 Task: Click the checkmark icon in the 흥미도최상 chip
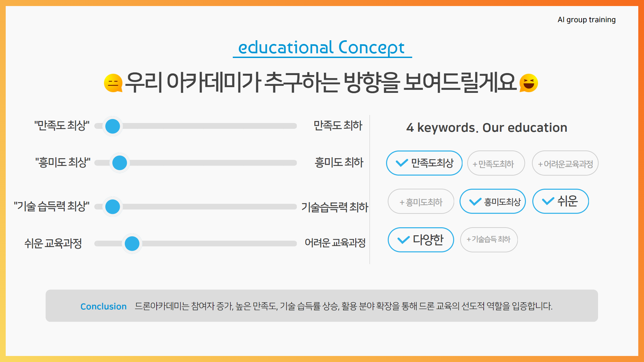click(475, 202)
